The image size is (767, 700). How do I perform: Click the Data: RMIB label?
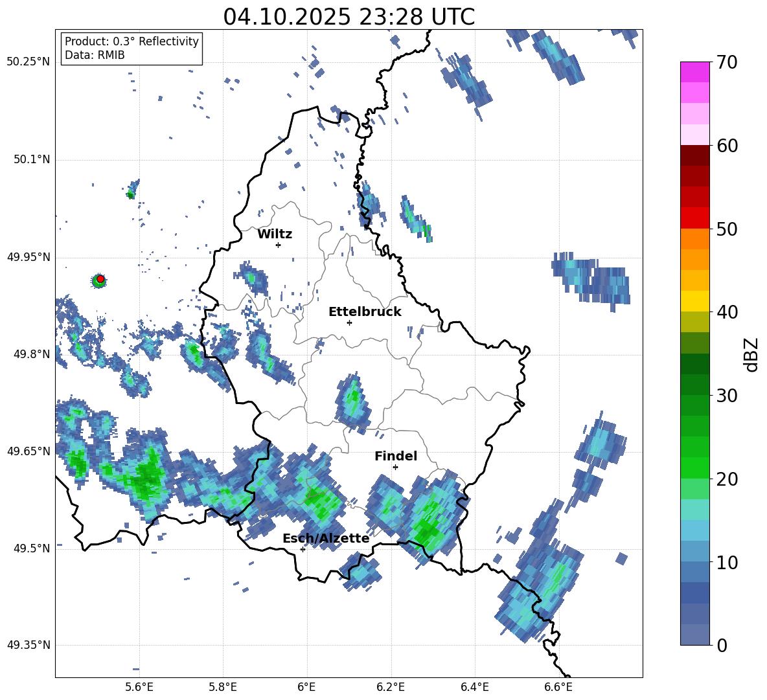[95, 55]
